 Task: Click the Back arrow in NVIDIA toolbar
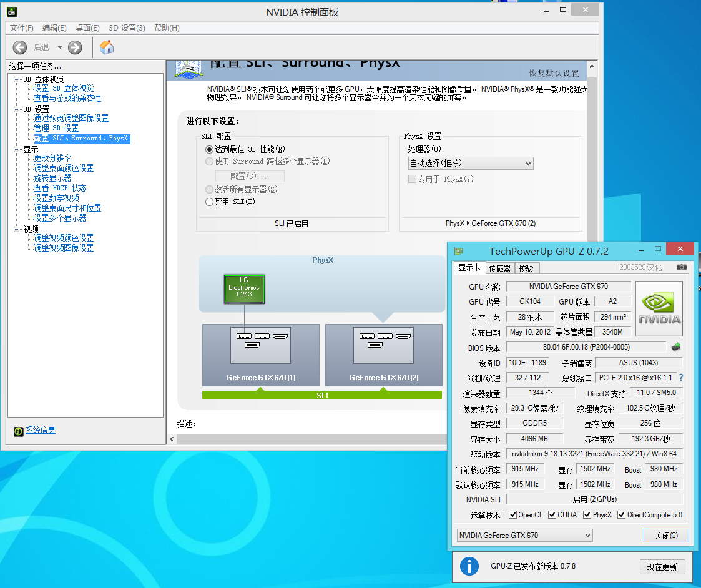click(20, 47)
